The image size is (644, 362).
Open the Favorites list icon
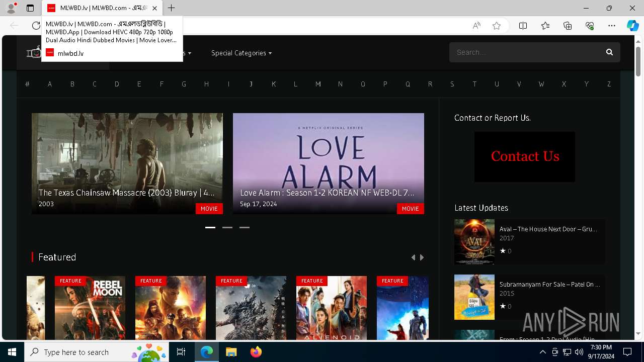pos(545,26)
